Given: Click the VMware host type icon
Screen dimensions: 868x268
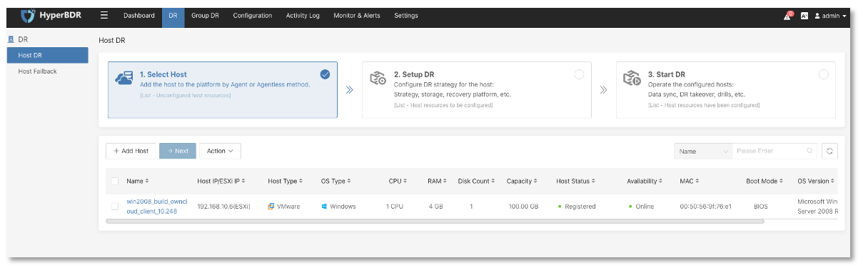Looking at the screenshot, I should [271, 207].
